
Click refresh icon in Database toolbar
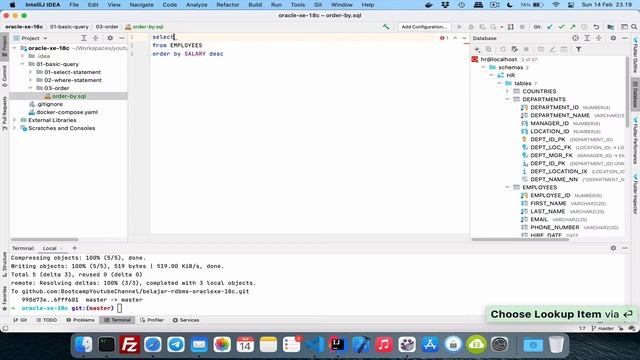tap(502, 49)
